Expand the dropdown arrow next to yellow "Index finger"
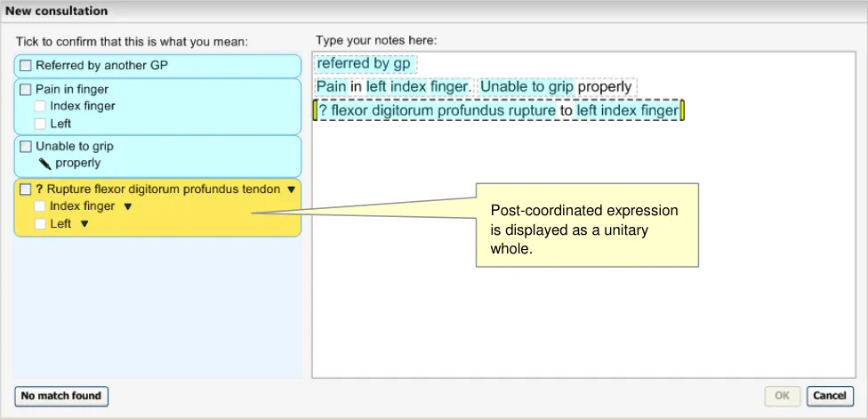 point(127,206)
